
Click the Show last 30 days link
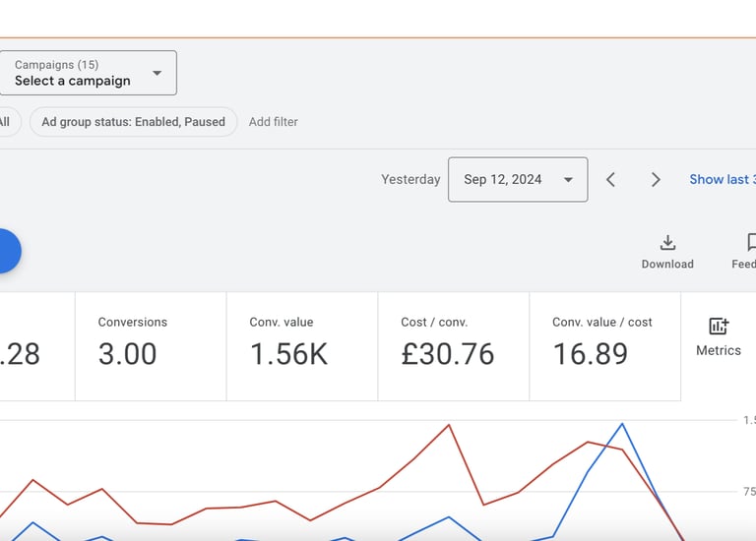point(723,179)
